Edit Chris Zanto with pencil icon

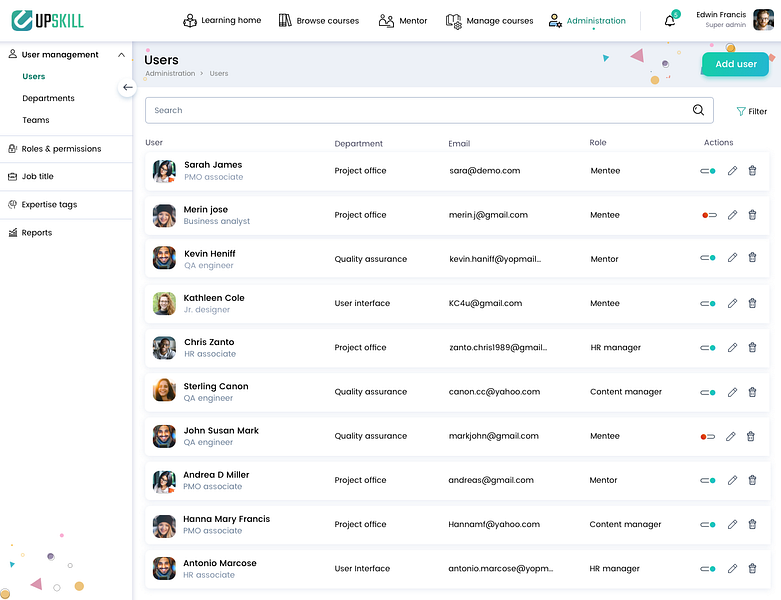(x=732, y=348)
